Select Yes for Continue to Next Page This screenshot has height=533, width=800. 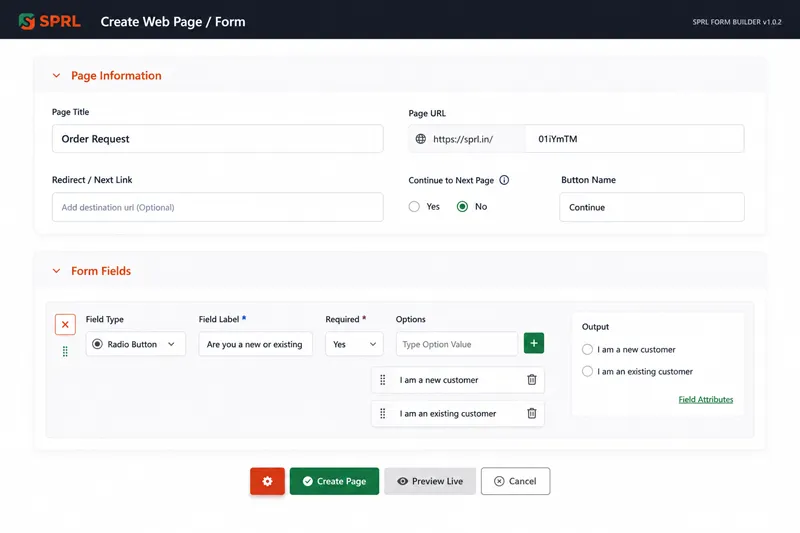[x=414, y=207]
